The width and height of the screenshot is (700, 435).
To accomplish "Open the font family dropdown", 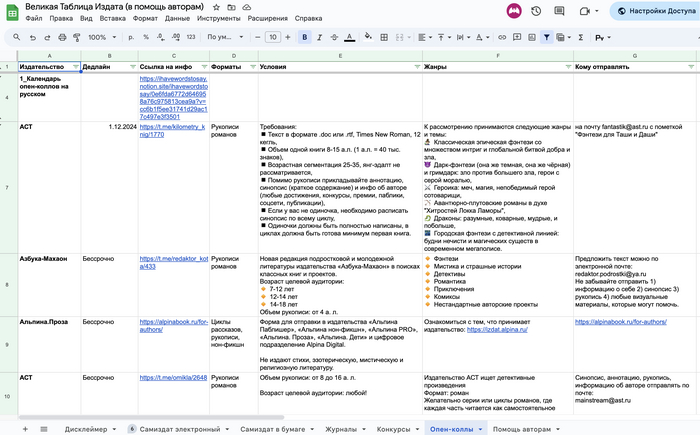I will point(225,37).
